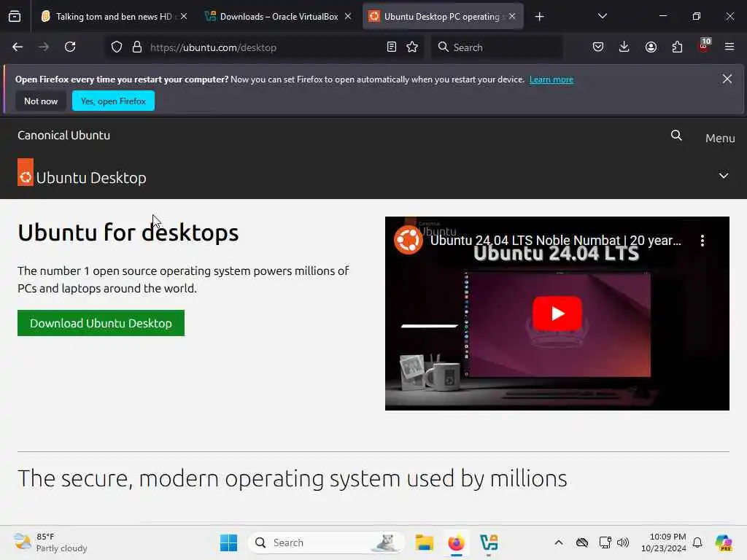This screenshot has width=747, height=560.
Task: Click the Firefox taskbar icon
Action: [x=457, y=542]
